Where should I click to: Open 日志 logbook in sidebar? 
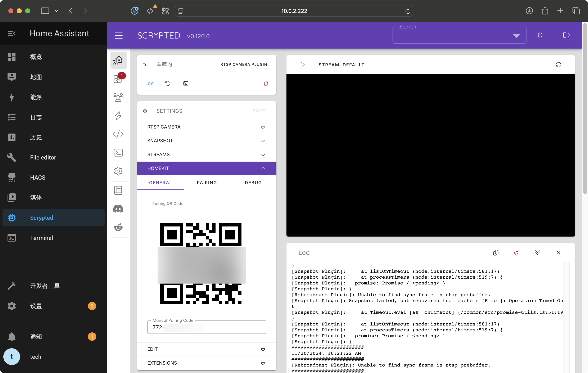point(54,117)
